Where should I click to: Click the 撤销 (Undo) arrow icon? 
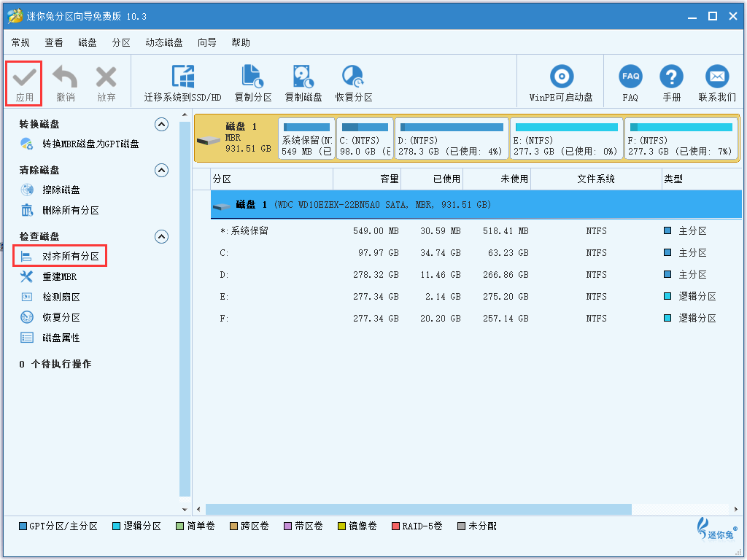(65, 77)
